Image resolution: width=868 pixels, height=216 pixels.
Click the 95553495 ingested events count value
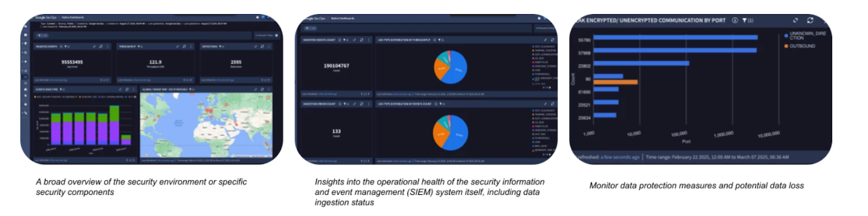[x=72, y=62]
